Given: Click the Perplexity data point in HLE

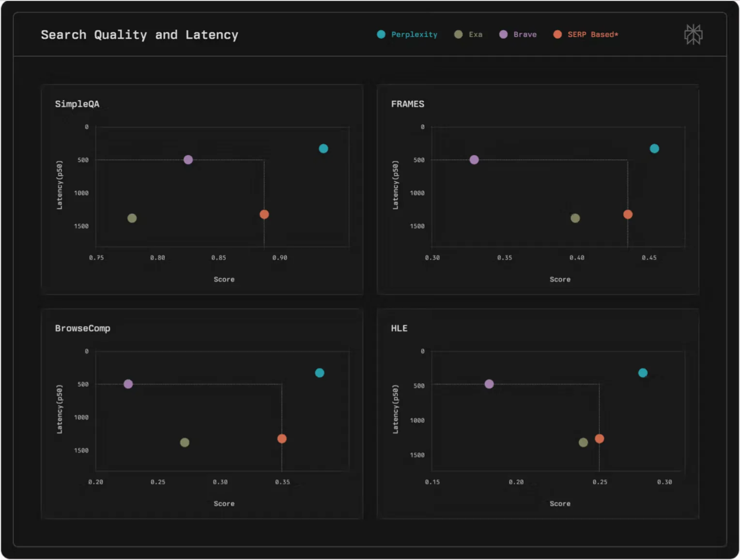Looking at the screenshot, I should click(x=643, y=373).
